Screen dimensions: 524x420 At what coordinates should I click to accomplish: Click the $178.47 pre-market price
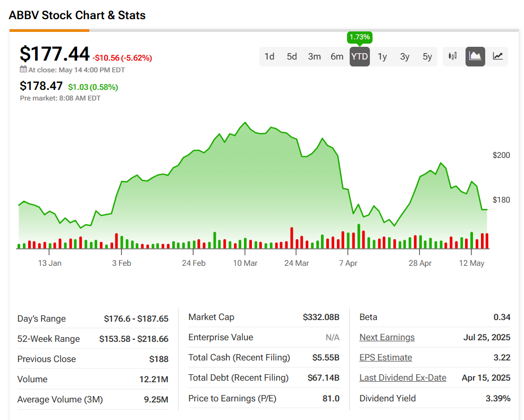pos(41,86)
